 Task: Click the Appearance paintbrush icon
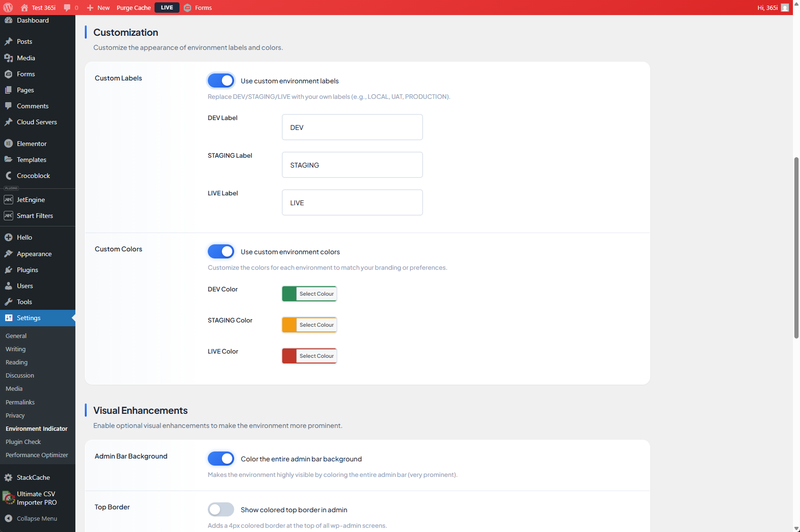pyautogui.click(x=8, y=254)
